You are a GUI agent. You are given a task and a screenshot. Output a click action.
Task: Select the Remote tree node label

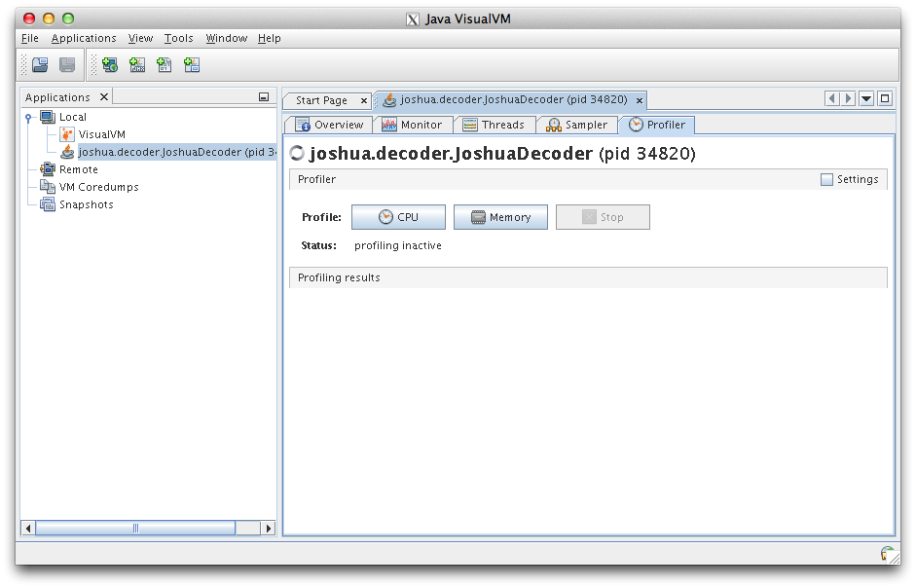point(79,169)
